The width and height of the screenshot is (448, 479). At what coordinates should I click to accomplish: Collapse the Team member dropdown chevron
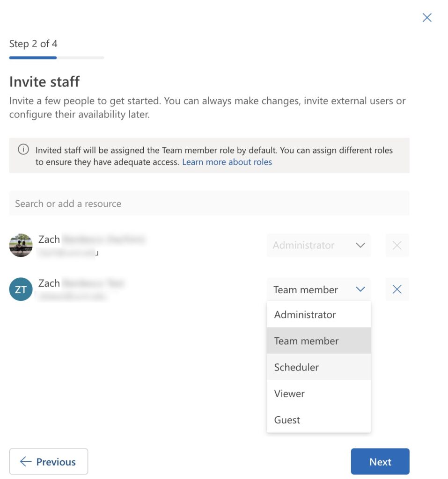360,289
